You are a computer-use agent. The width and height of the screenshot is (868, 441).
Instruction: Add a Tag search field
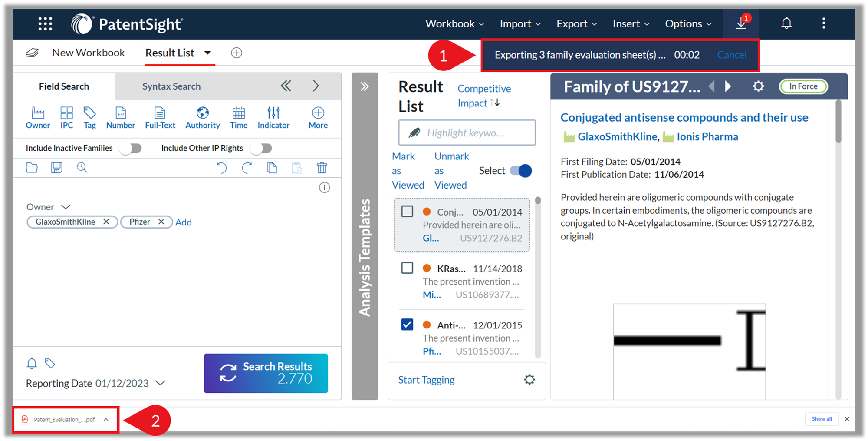pos(90,118)
